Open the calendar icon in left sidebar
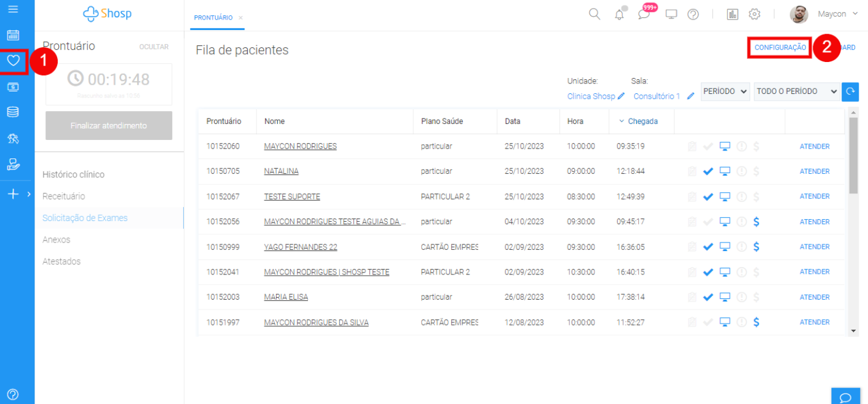 point(13,35)
